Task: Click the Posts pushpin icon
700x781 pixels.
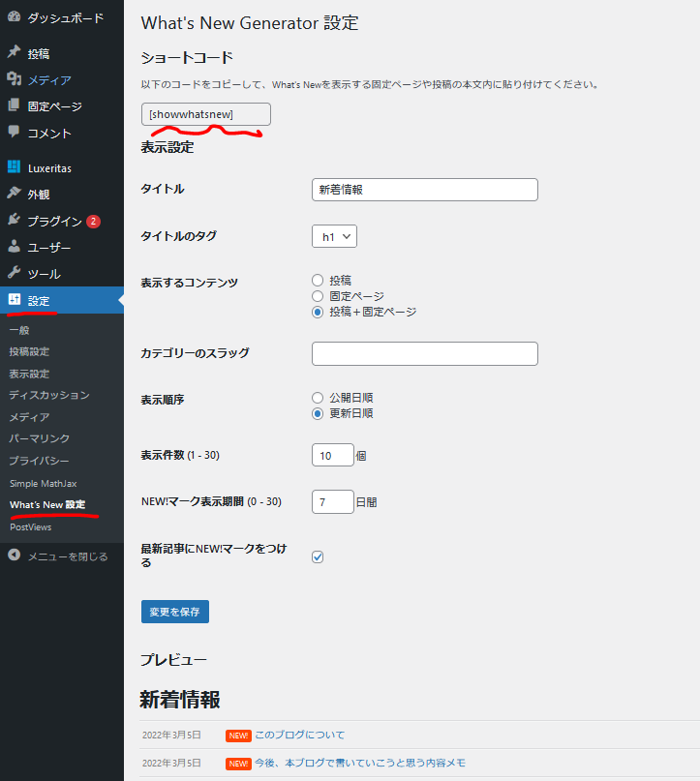Action: click(14, 53)
